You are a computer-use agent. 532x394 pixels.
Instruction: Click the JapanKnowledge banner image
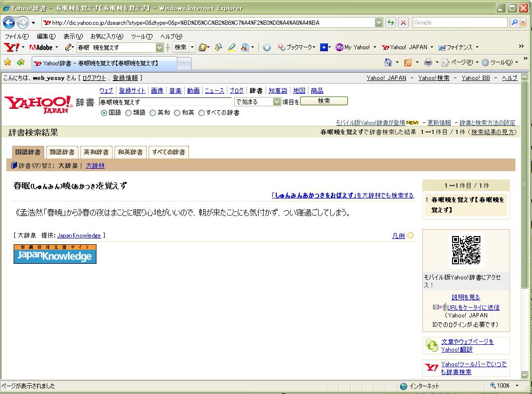[55, 254]
